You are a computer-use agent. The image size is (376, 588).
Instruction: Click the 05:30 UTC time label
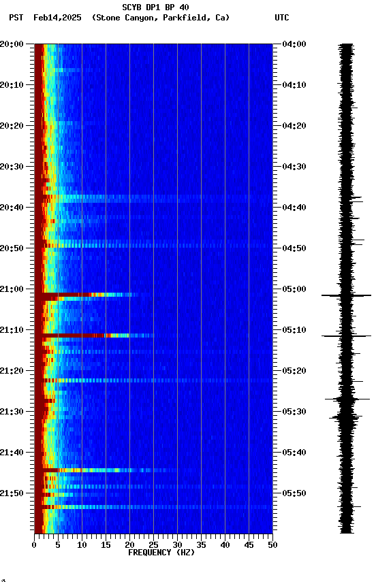[294, 412]
